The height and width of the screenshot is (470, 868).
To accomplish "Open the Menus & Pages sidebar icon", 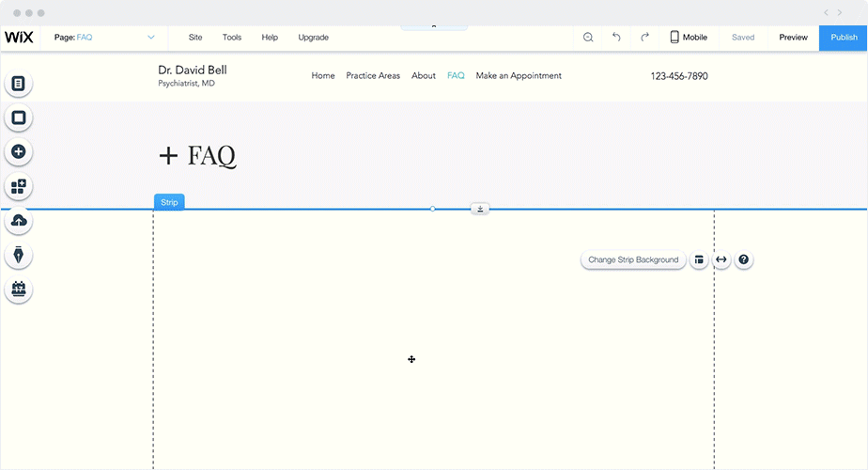I will (x=18, y=84).
